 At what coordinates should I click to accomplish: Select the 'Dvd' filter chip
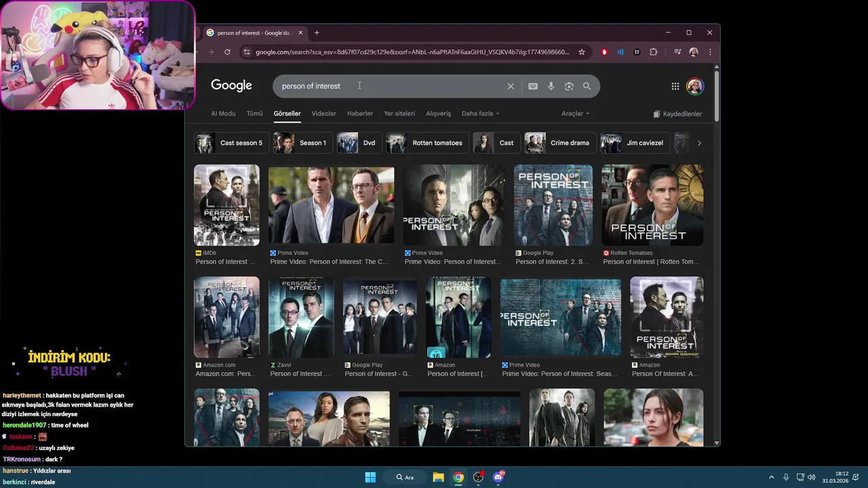coord(359,143)
